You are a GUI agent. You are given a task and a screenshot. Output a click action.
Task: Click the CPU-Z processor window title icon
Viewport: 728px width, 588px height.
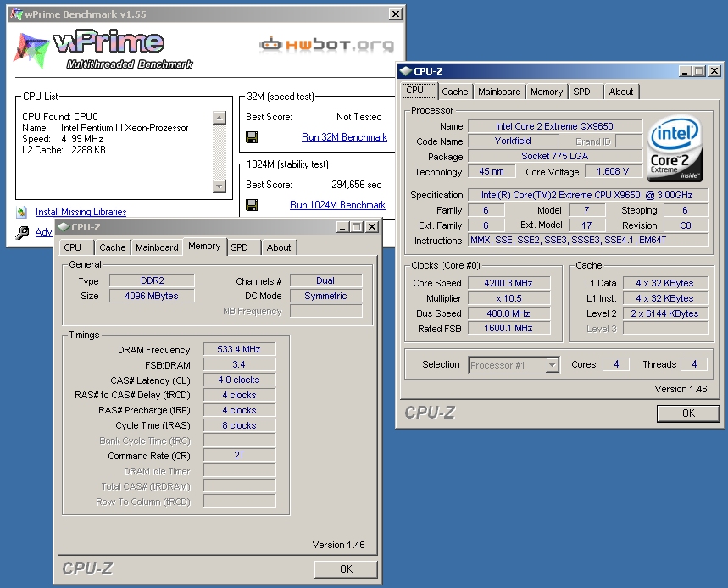tap(406, 71)
